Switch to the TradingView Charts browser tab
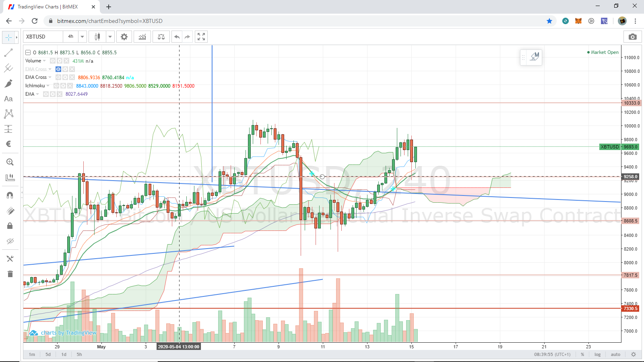 click(x=52, y=7)
